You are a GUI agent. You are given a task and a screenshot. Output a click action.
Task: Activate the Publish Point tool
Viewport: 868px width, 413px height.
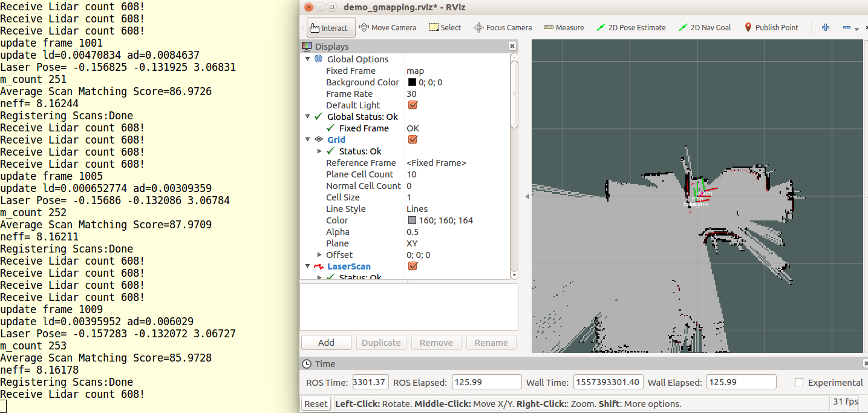(772, 27)
